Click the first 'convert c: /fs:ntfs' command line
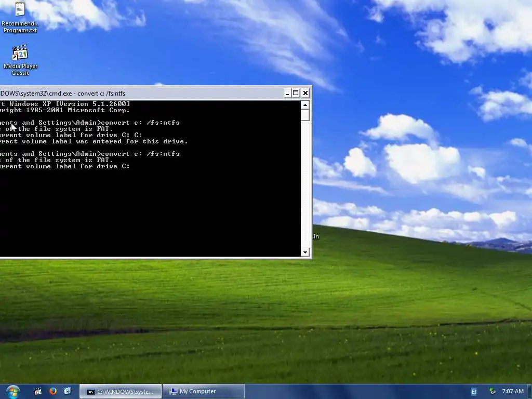The width and height of the screenshot is (532, 399). coord(89,123)
